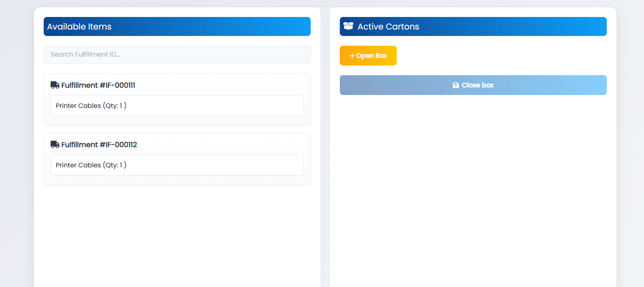Click the Available Items header text
The height and width of the screenshot is (287, 644).
point(79,27)
